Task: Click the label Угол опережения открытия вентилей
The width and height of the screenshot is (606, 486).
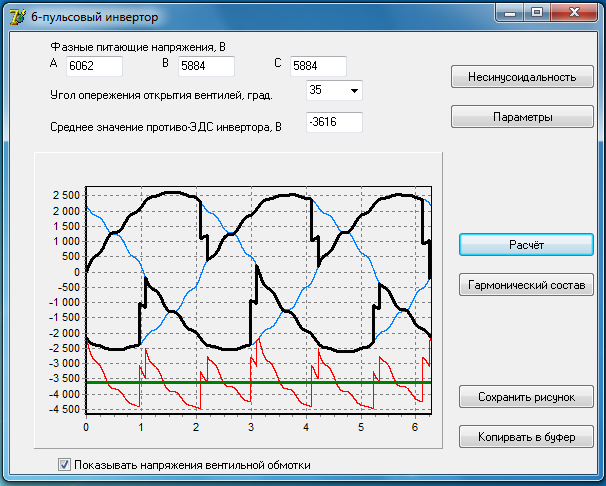Action: [162, 95]
